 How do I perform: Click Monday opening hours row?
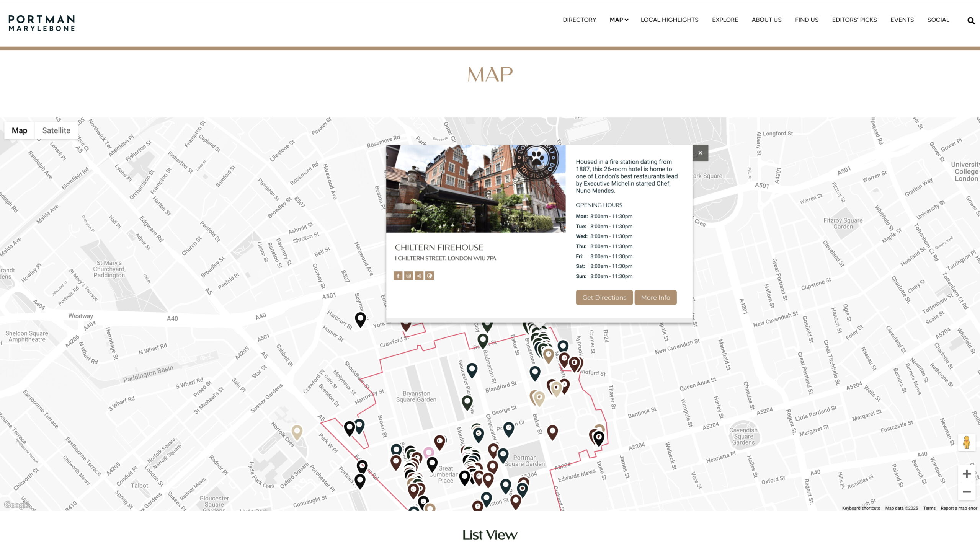(604, 217)
